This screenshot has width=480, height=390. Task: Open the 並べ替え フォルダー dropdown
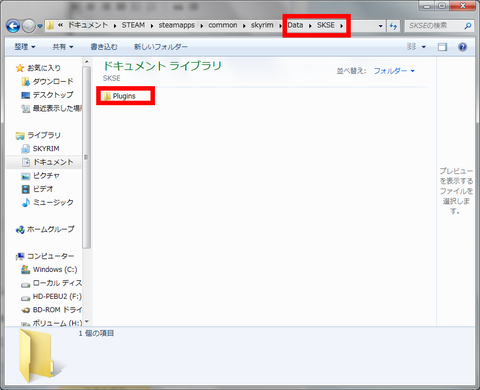tap(394, 71)
